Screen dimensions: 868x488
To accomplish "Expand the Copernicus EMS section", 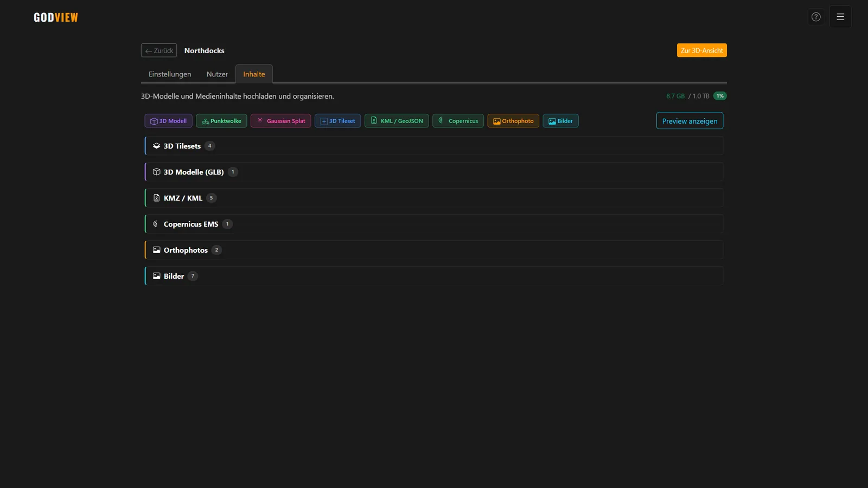I will [434, 224].
